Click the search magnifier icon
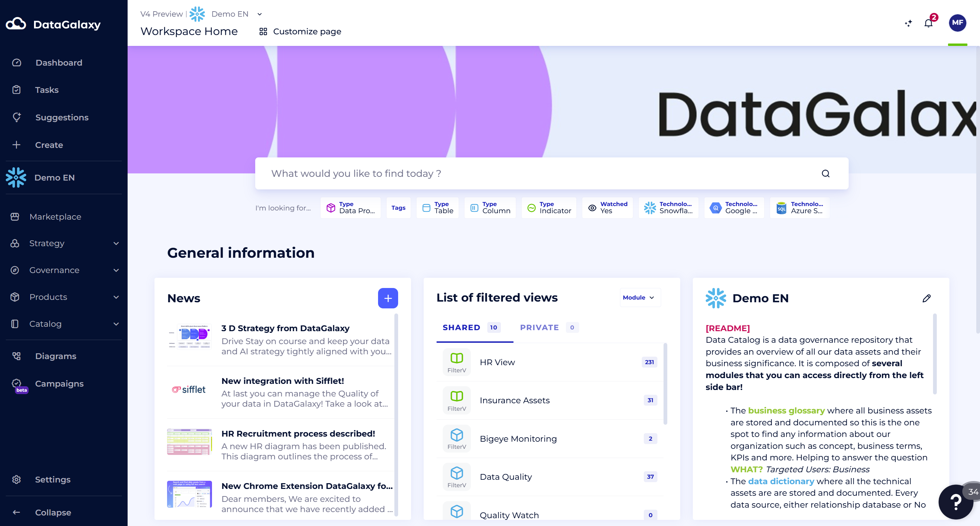The width and height of the screenshot is (980, 526). click(826, 174)
